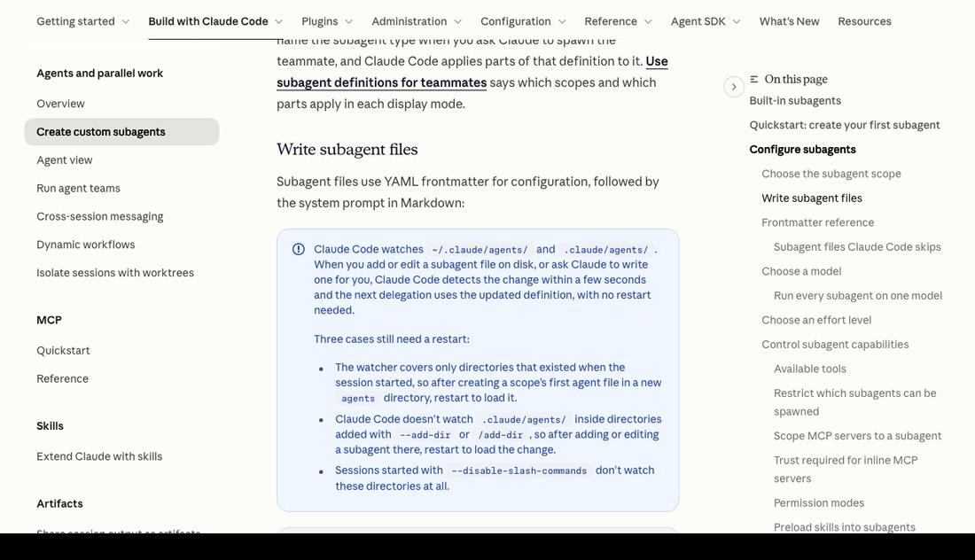Jump to Control subagent capabilities
The height and width of the screenshot is (560, 975).
pos(834,345)
